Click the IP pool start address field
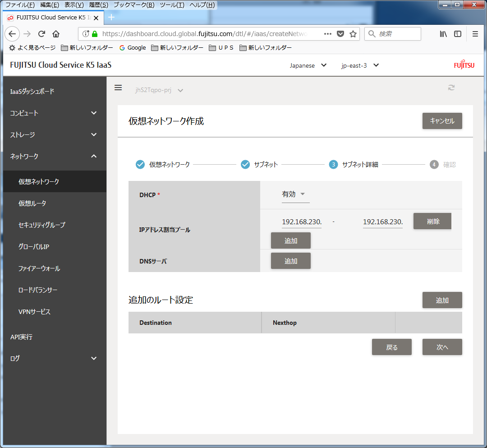The width and height of the screenshot is (487, 448). [x=302, y=222]
